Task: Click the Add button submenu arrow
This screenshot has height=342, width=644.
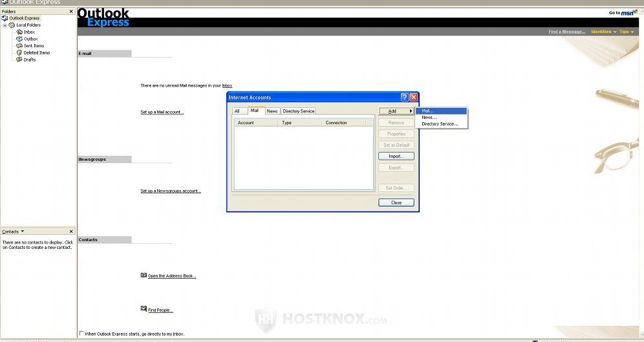Action: [x=411, y=111]
